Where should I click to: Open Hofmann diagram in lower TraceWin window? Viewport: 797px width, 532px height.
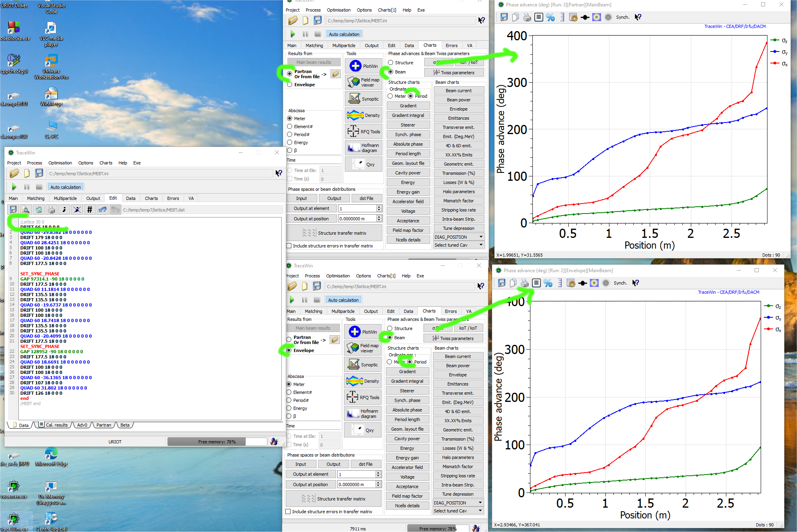(363, 414)
